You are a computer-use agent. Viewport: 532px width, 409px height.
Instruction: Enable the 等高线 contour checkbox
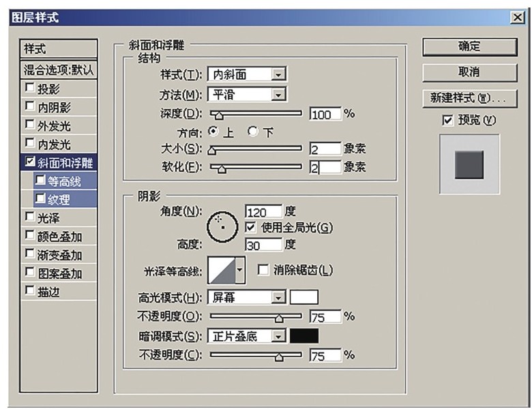(x=40, y=180)
